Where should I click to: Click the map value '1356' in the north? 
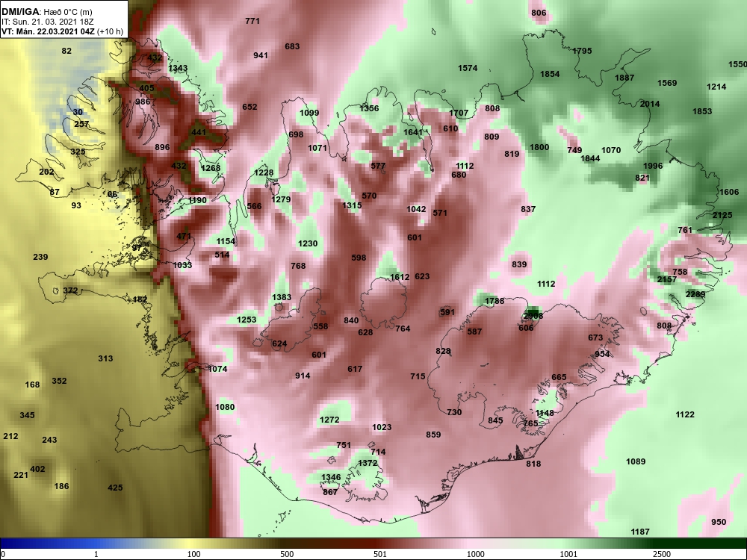pos(369,108)
